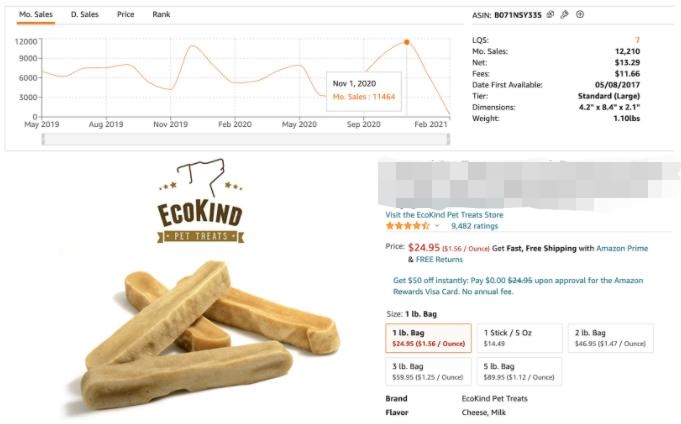681x424 pixels.
Task: Select the Mo. Sales tab
Action: click(36, 15)
